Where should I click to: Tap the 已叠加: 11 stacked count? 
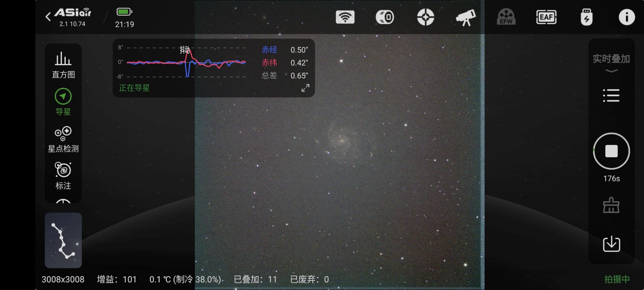(x=255, y=279)
